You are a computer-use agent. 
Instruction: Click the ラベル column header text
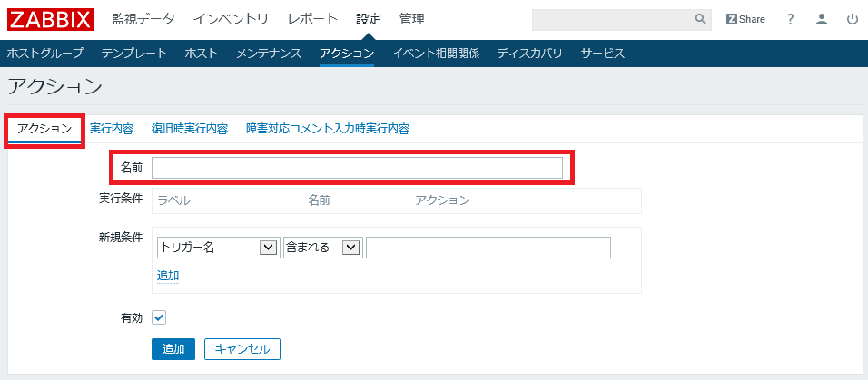(173, 200)
